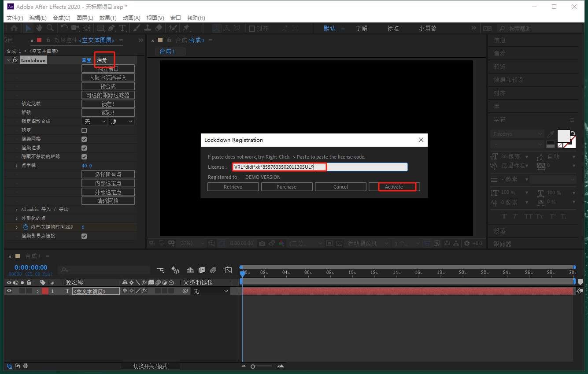Click the License code input field
The image size is (588, 374).
(320, 167)
